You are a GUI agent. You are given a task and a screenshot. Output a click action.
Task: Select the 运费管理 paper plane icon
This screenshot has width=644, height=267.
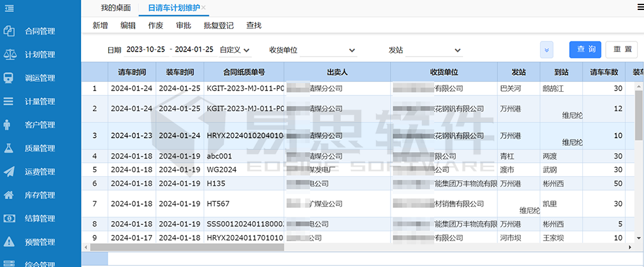9,172
